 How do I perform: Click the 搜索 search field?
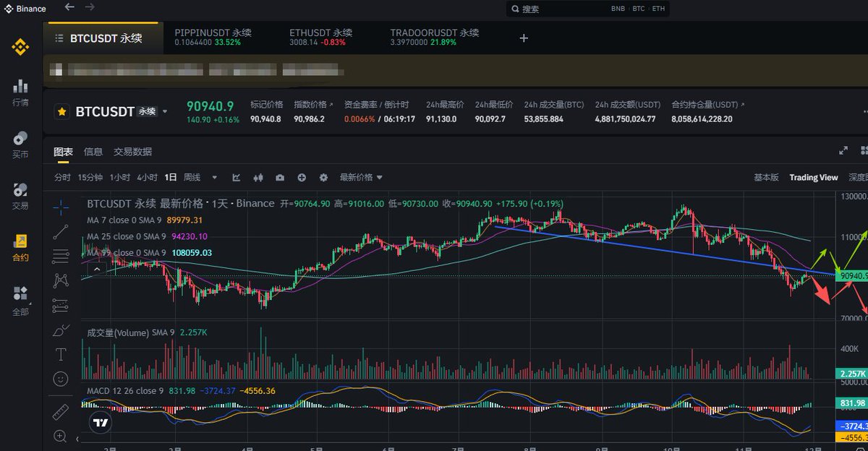pos(557,9)
